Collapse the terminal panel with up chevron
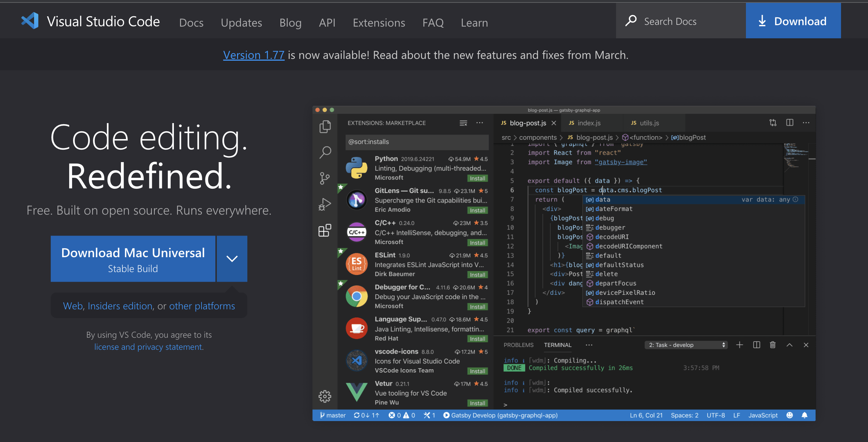868x442 pixels. coord(789,345)
